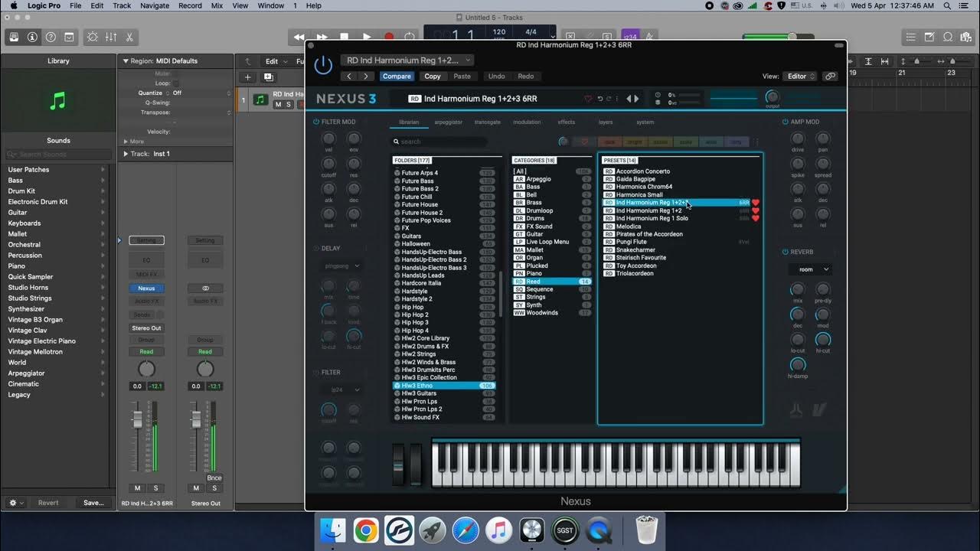Open Finder in the Dock
Viewport: 980px width, 551px height.
[333, 530]
